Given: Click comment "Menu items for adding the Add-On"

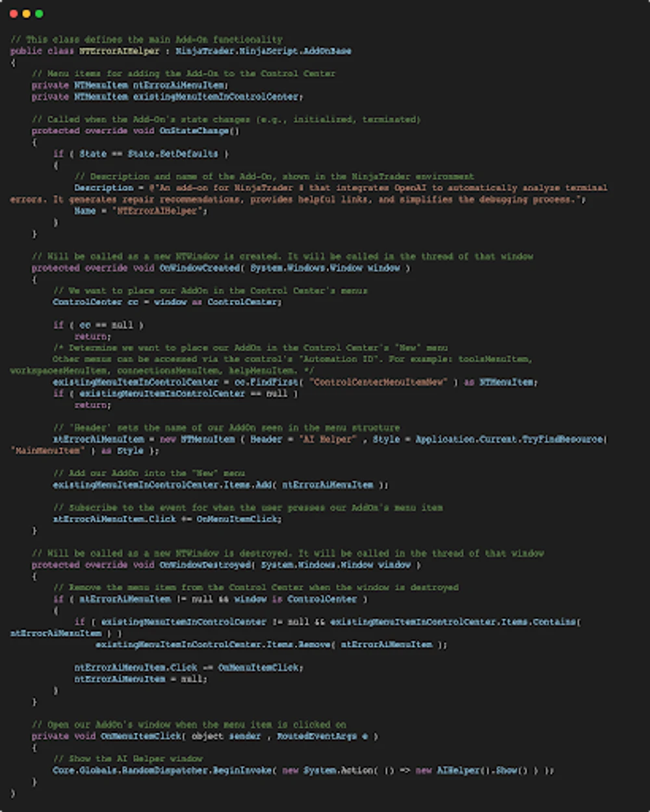Looking at the screenshot, I should 183,73.
